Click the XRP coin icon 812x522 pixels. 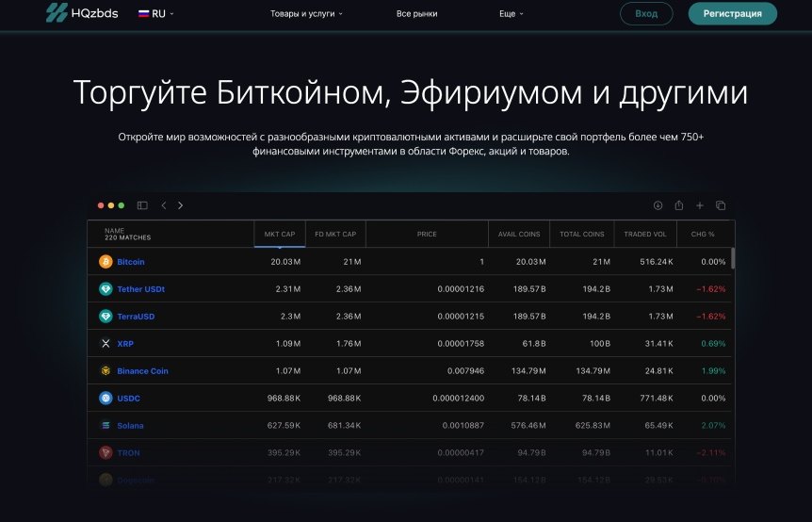click(106, 343)
